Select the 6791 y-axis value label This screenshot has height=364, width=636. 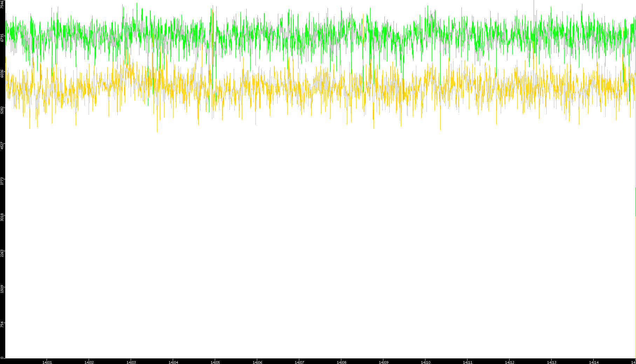coord(2,38)
